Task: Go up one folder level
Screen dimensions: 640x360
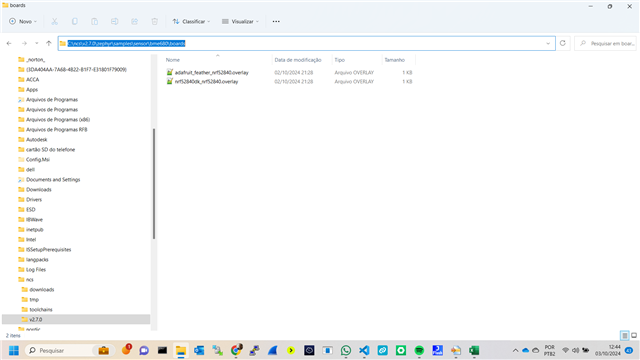Action: pos(49,43)
